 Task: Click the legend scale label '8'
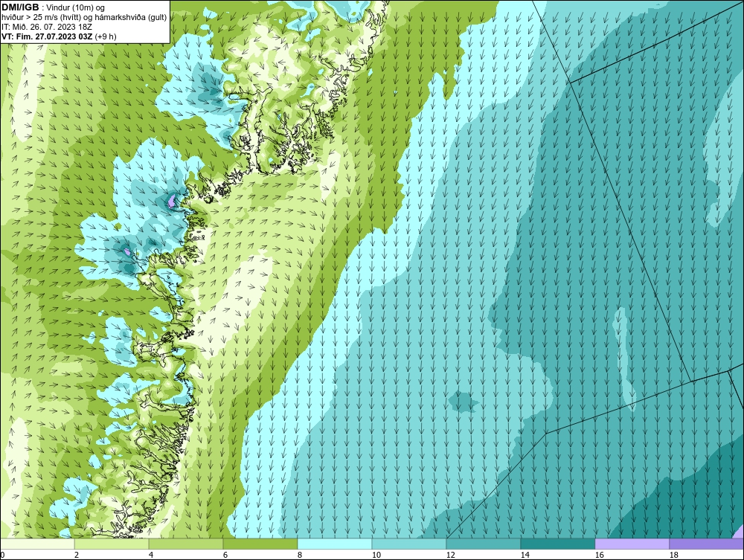(x=299, y=555)
